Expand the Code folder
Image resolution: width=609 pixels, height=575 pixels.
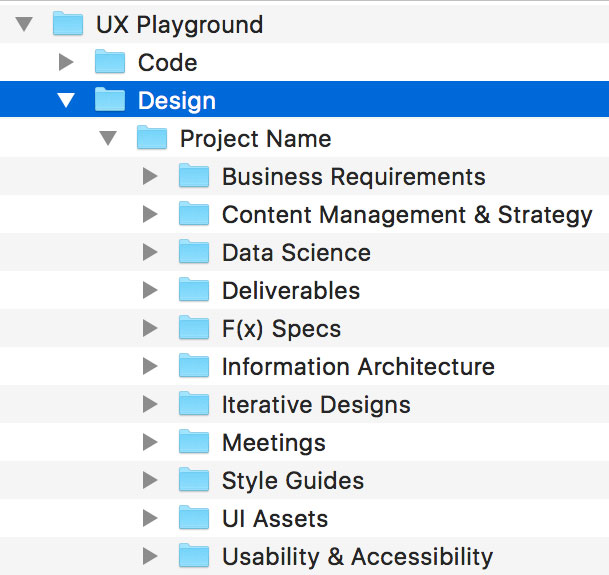(x=66, y=62)
